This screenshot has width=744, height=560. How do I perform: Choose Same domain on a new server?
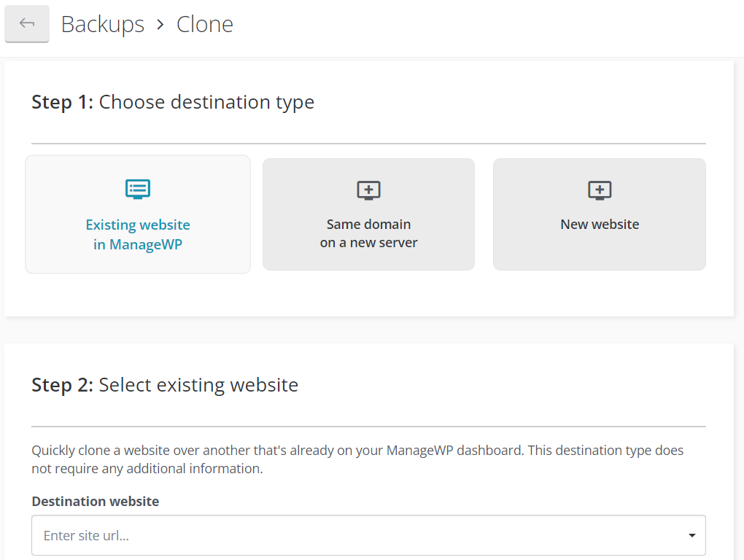(368, 214)
